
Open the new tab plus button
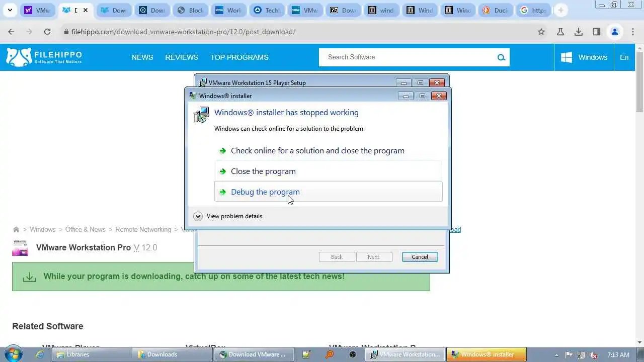point(560,10)
